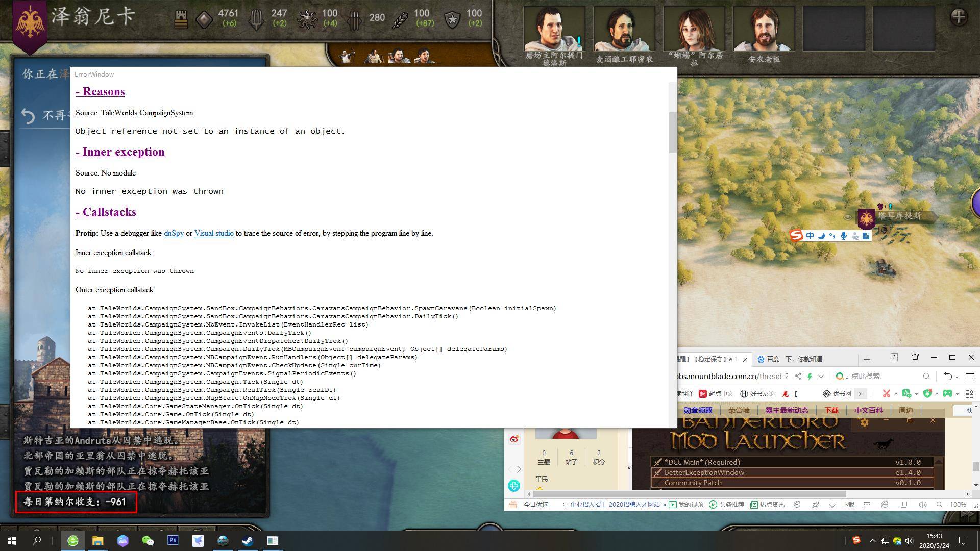Click the green translate extension icon
The width and height of the screenshot is (980, 551).
tap(906, 393)
